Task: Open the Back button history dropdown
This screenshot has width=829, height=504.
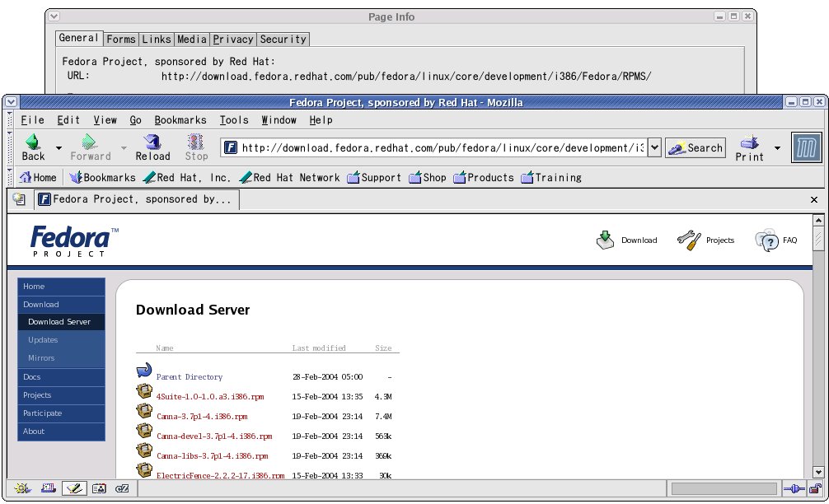Action: pyautogui.click(x=59, y=148)
